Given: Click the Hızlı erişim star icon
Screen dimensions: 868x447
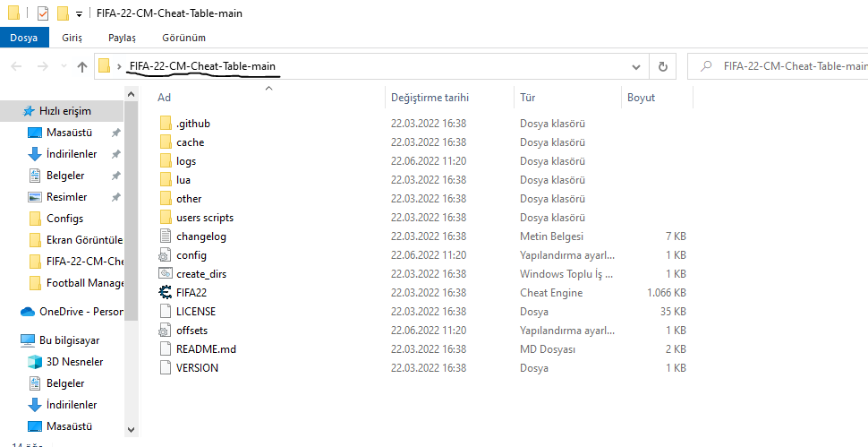Looking at the screenshot, I should 29,111.
